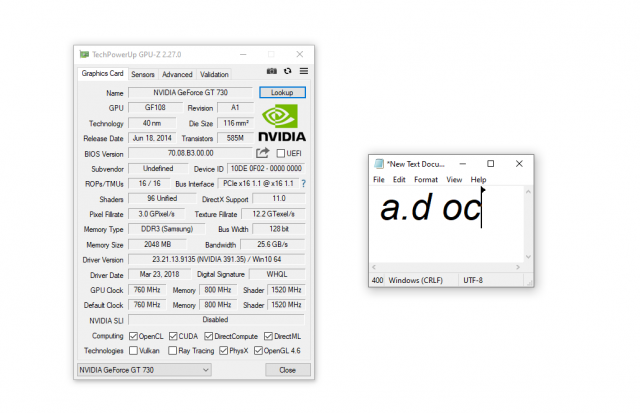Click Notepad title bar document icon
This screenshot has width=640, height=413.
379,164
